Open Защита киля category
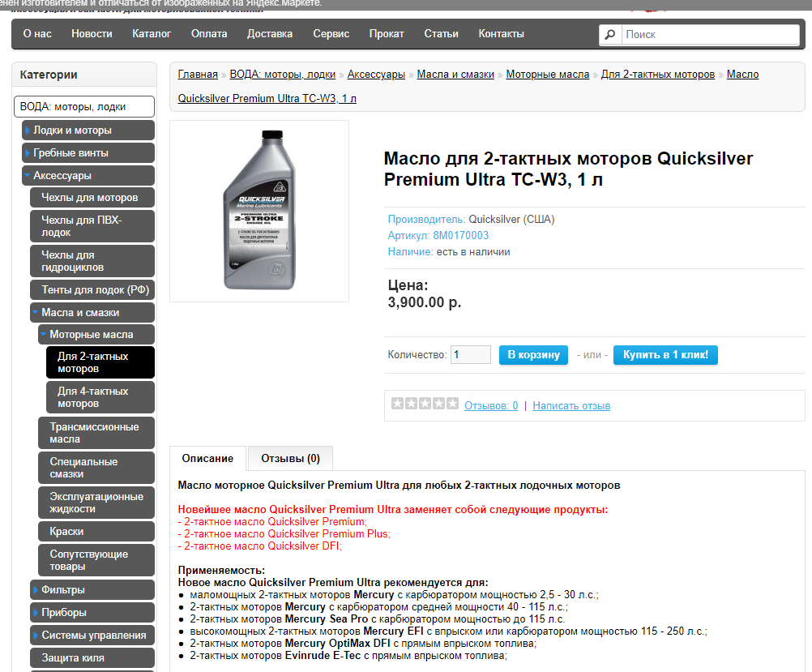This screenshot has height=672, width=812. [92, 658]
